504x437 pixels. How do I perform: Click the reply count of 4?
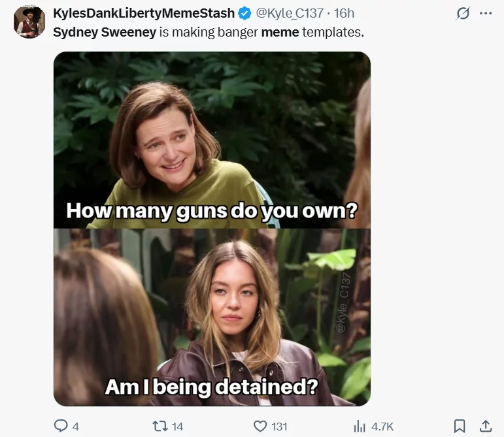point(76,427)
